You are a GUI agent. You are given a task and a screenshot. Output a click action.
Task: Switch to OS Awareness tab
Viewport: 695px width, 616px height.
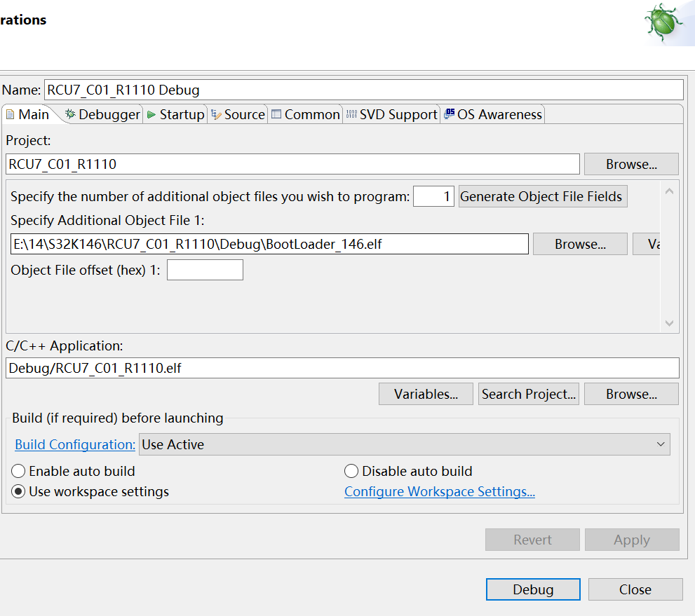(x=493, y=114)
